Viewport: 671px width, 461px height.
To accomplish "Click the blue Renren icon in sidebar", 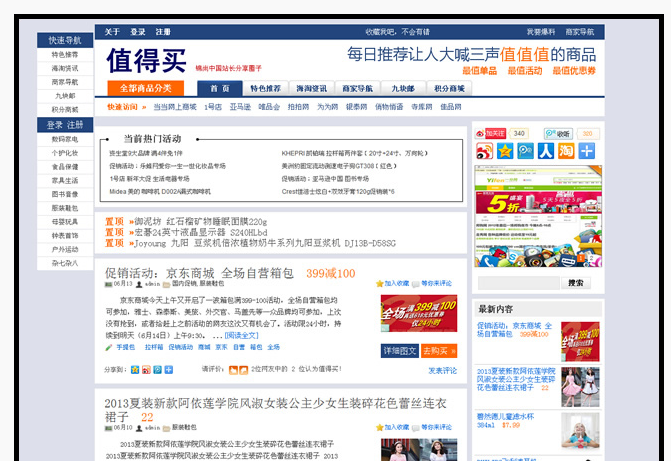I will (546, 151).
